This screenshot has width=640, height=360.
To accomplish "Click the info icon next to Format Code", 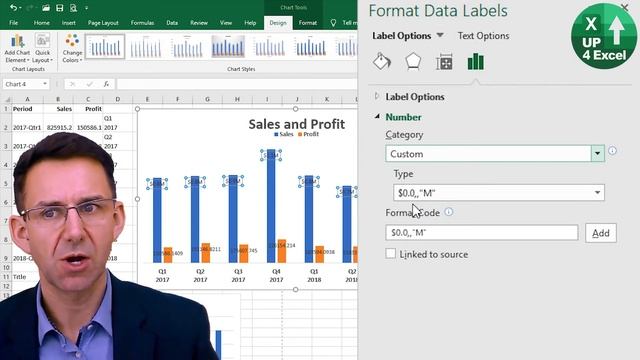I will pos(449,212).
